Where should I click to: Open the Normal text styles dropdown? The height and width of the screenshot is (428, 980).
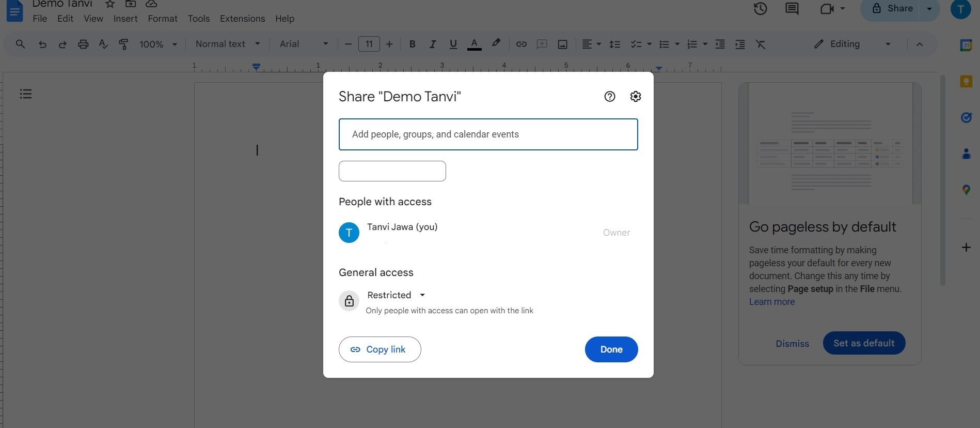click(x=228, y=44)
